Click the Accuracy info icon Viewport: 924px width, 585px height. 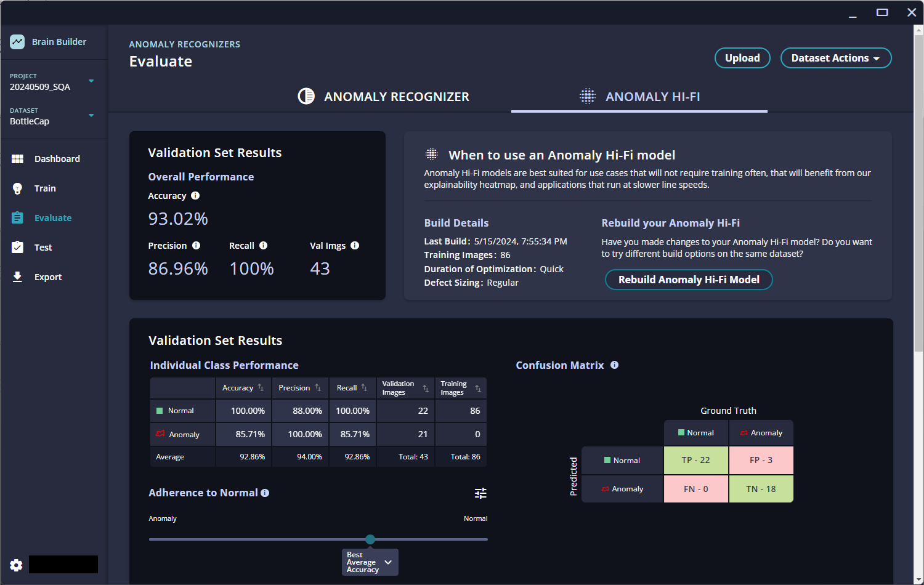tap(195, 196)
